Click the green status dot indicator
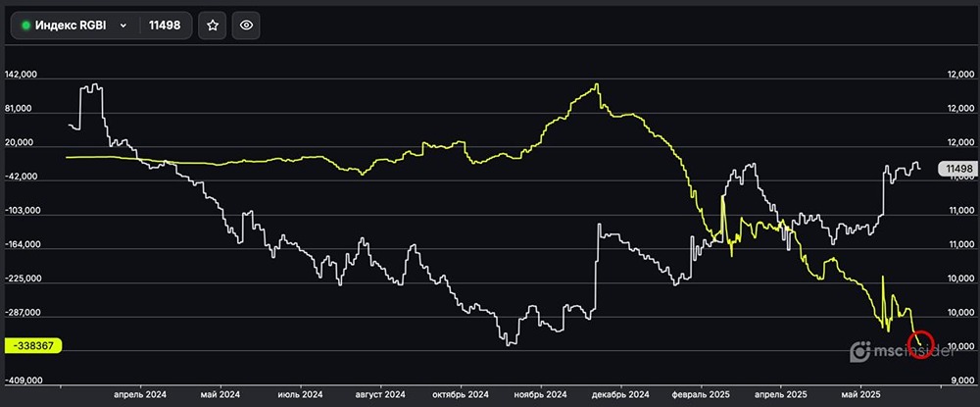Image resolution: width=980 pixels, height=407 pixels. (25, 25)
